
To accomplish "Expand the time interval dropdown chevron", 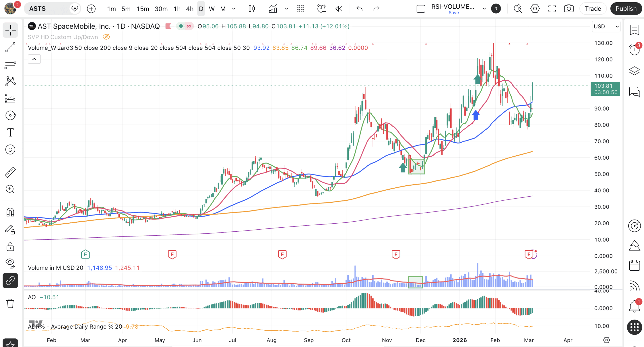I will [234, 9].
